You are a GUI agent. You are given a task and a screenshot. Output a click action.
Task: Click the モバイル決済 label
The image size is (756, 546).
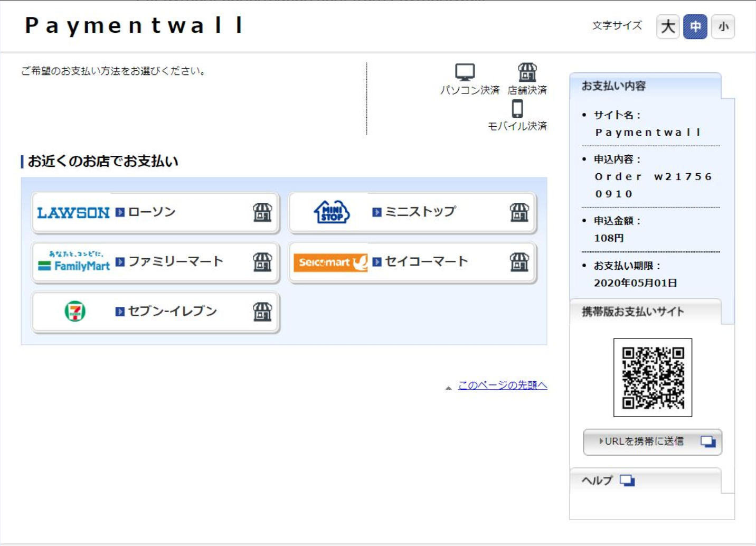click(x=517, y=126)
